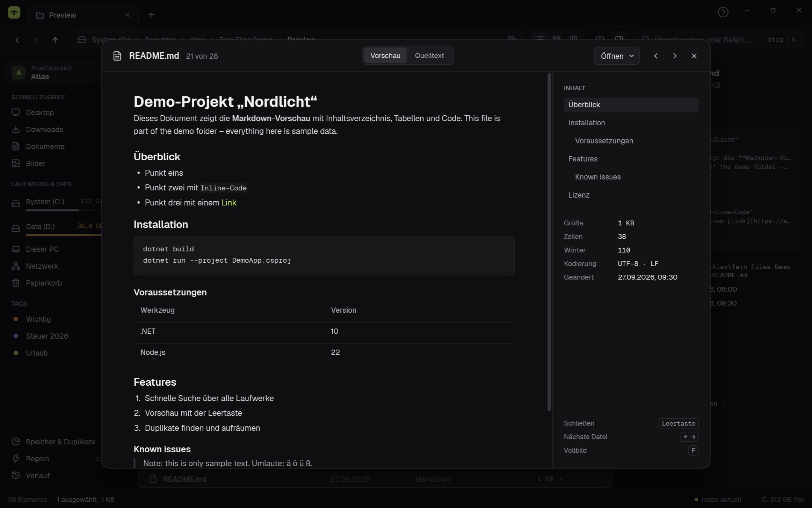Navigate back in file browser
812x508 pixels.
(x=17, y=40)
